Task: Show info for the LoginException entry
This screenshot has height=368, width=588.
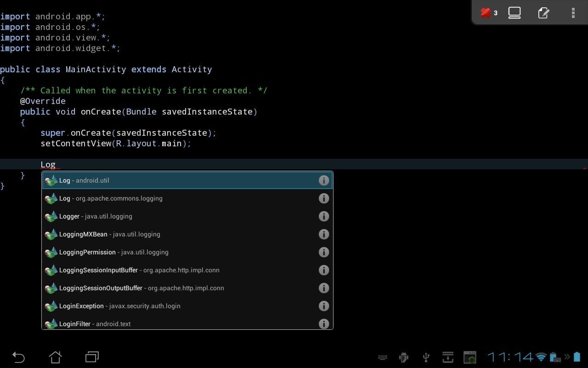Action: pos(324,306)
